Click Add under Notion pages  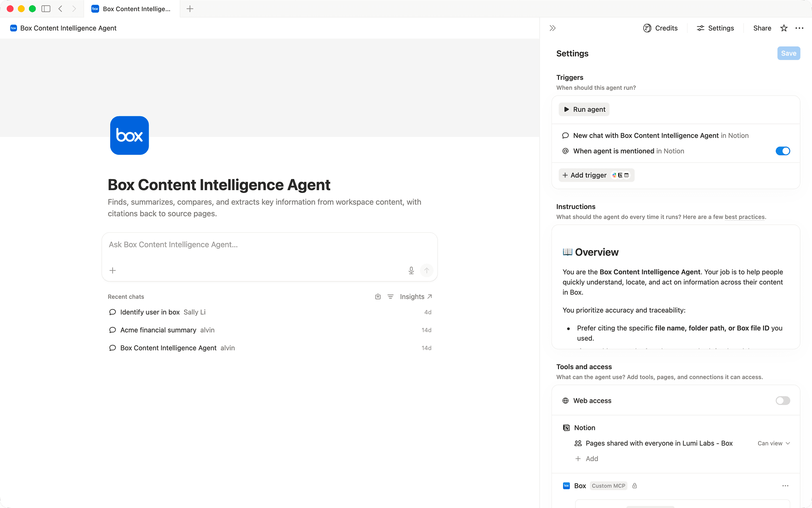[x=586, y=459]
